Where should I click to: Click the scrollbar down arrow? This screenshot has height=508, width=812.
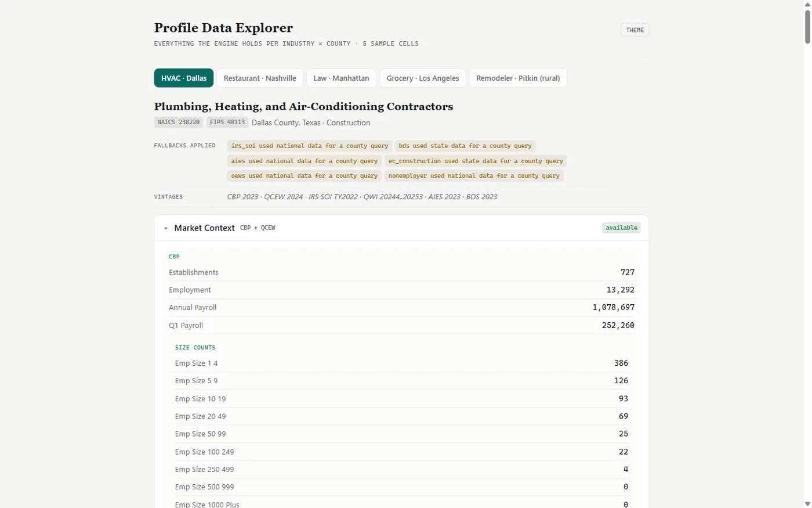tap(807, 504)
